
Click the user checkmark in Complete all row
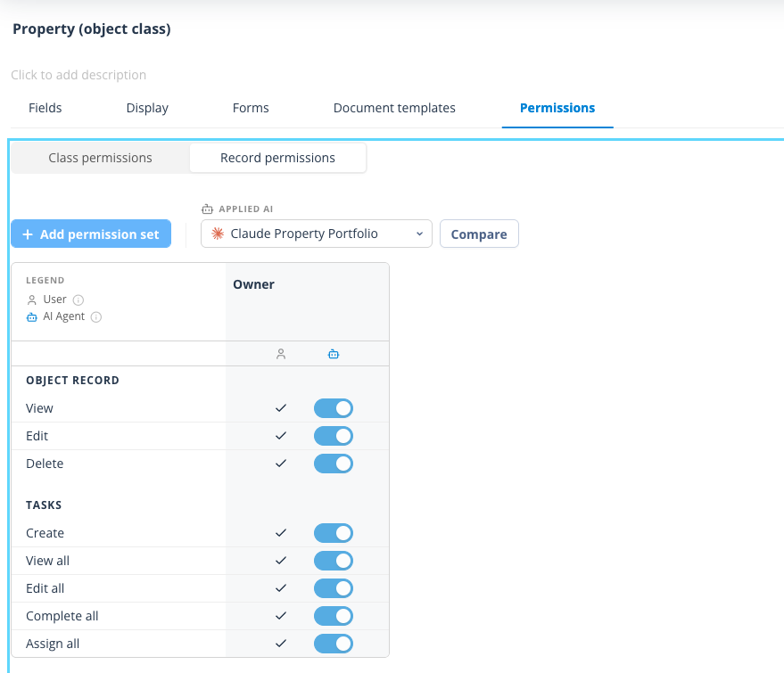[x=281, y=616]
